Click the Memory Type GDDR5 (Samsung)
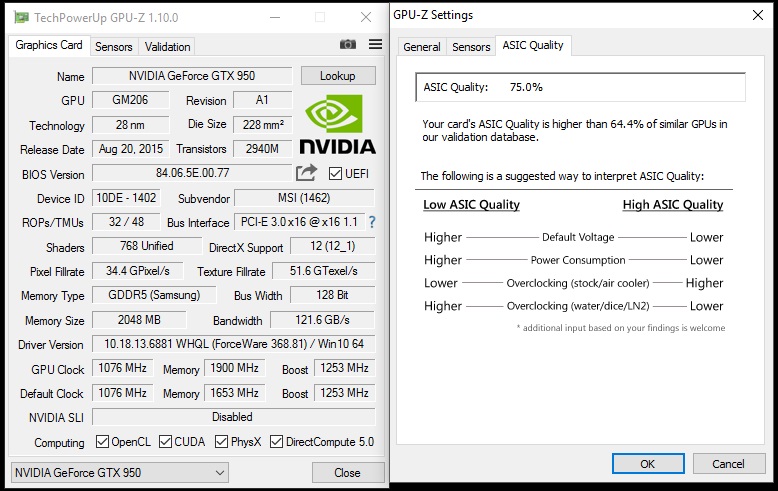The height and width of the screenshot is (491, 778). point(154,295)
